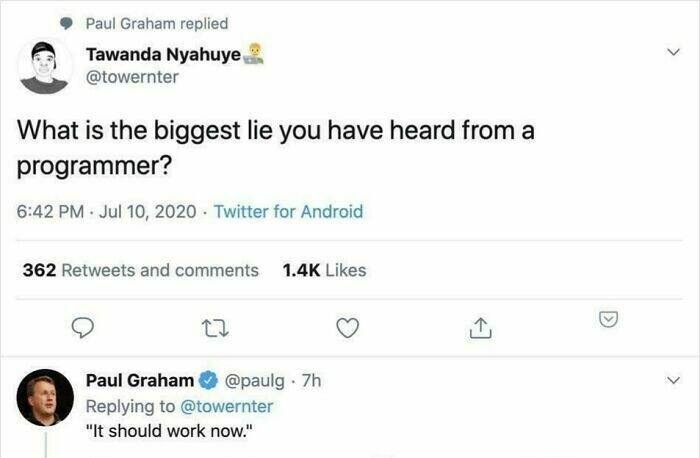Click the 'Twitter for Android' link

click(288, 211)
